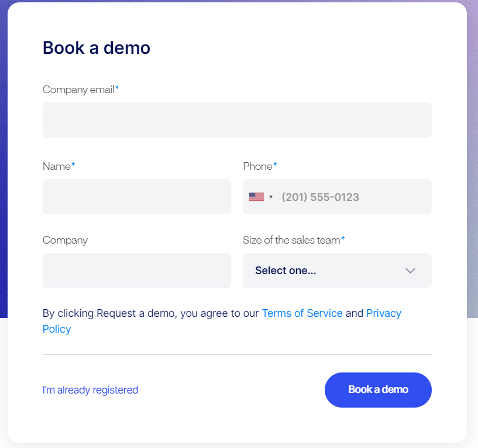Click the "Company" field label
The height and width of the screenshot is (448, 478).
pos(66,240)
